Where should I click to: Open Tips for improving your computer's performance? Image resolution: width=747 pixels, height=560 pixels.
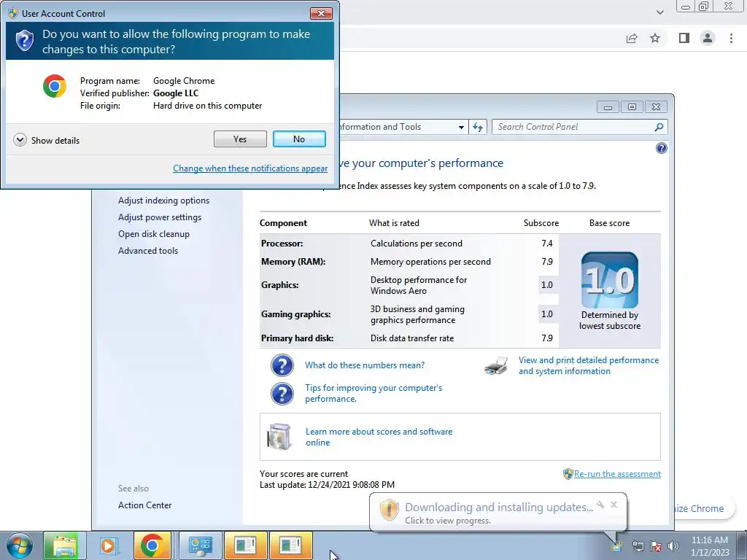(373, 393)
